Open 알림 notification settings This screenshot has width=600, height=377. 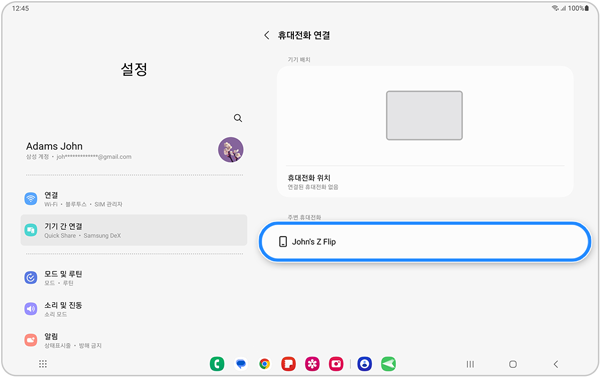(x=134, y=340)
